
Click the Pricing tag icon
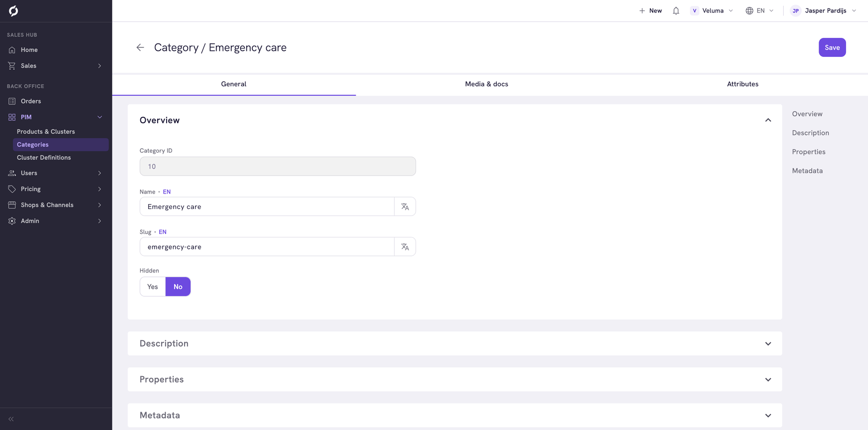[x=12, y=189]
